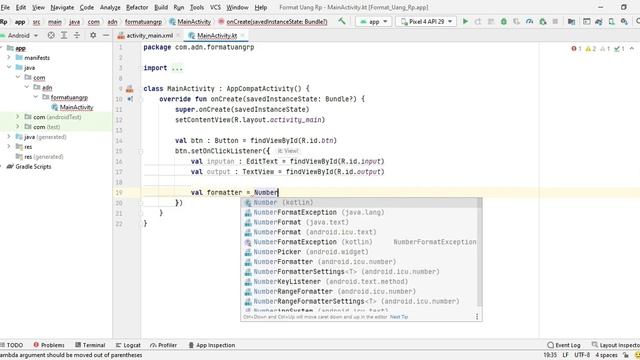This screenshot has height=360, width=640.
Task: Click the Expand All icon in Project panel
Action: (x=64, y=36)
